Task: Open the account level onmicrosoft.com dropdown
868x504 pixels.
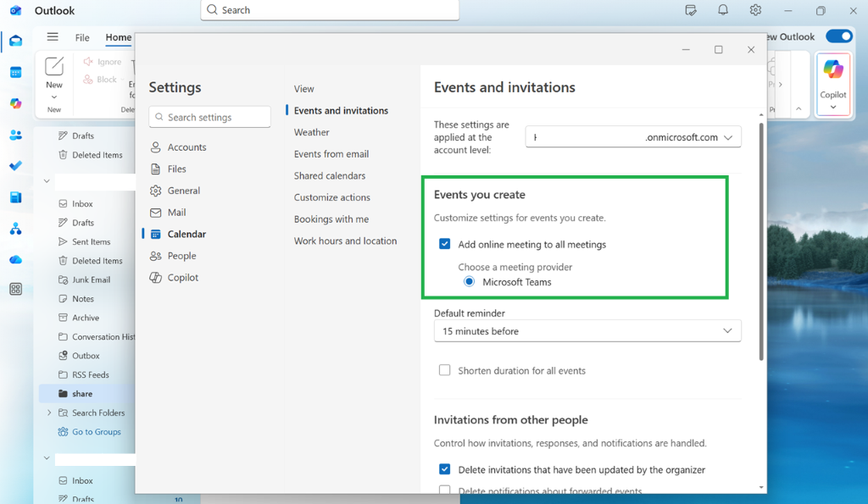Action: (x=632, y=136)
